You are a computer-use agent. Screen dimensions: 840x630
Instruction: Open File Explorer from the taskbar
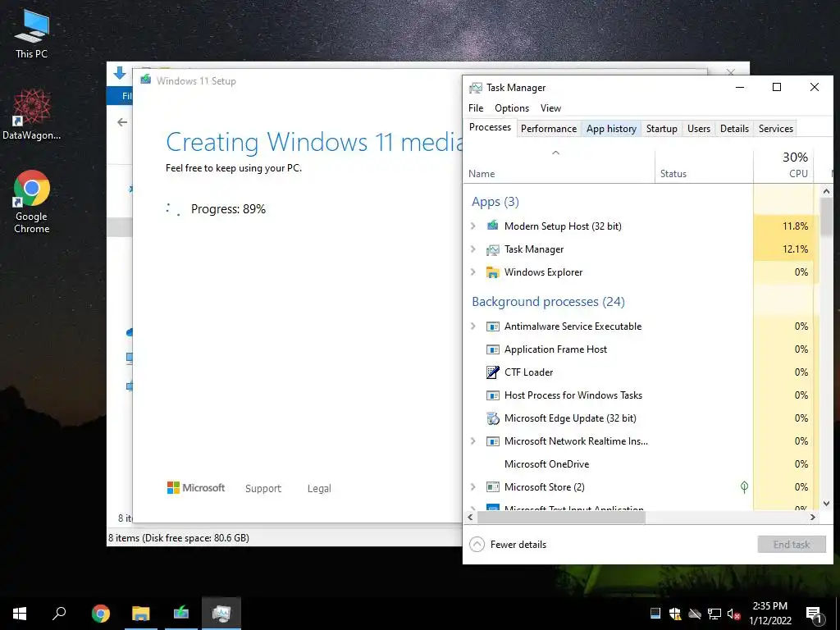coord(141,614)
